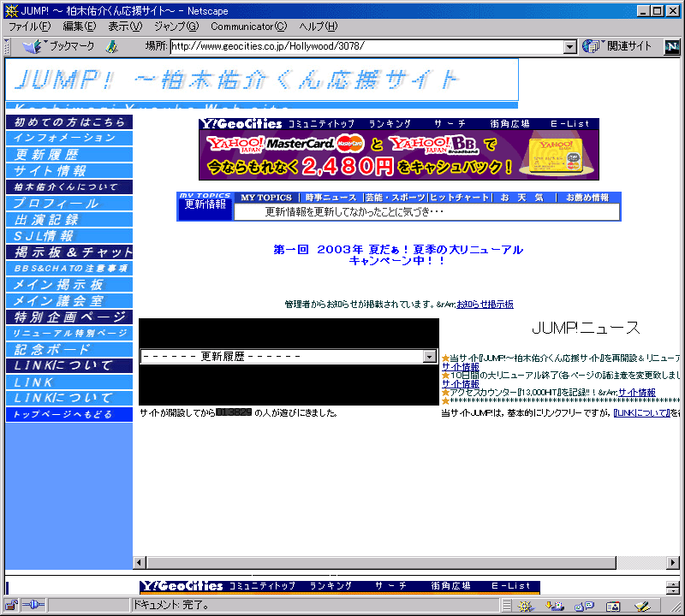Screen dimensions: 685x616
Task: Click the horizontal scrollbar left arrow
Action: tap(140, 563)
